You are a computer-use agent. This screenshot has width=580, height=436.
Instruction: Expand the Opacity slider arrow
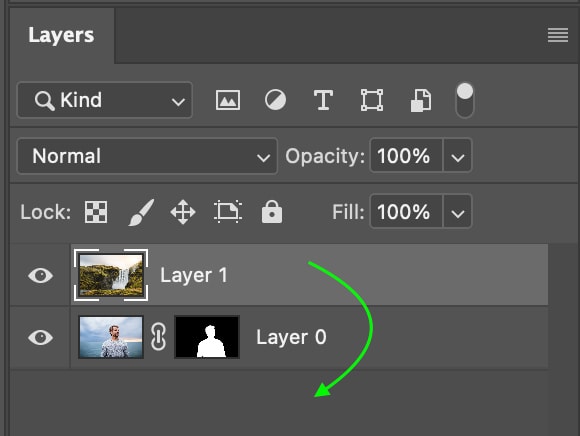[x=458, y=156]
